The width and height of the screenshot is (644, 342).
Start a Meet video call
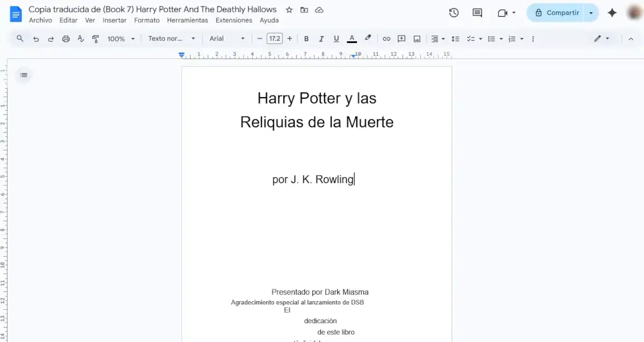(502, 12)
